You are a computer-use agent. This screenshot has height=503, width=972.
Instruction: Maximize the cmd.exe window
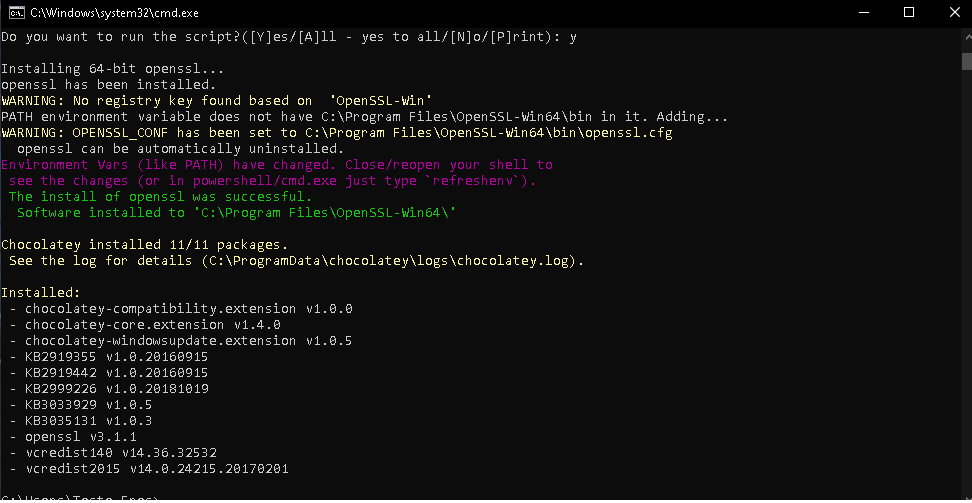tap(909, 12)
